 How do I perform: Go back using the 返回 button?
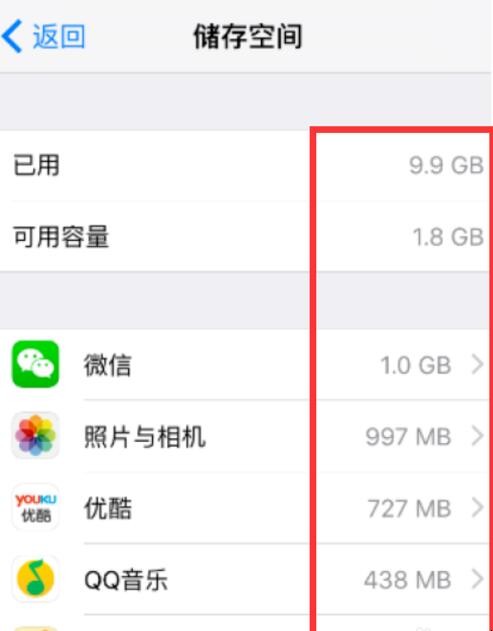tap(43, 37)
